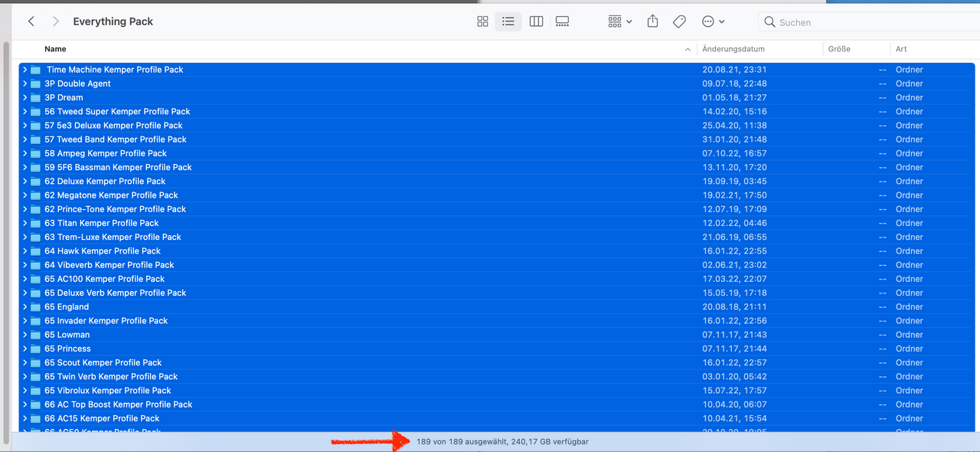Click folder icon of 64 Hawk Kemper pack
Viewport: 980px width, 452px height.
tap(36, 251)
